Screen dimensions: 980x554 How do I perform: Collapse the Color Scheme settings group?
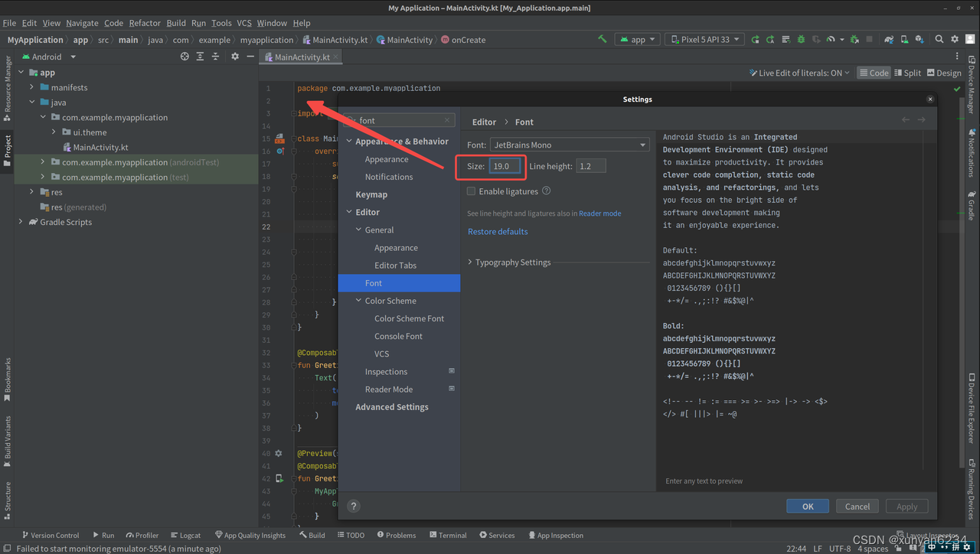coord(358,301)
